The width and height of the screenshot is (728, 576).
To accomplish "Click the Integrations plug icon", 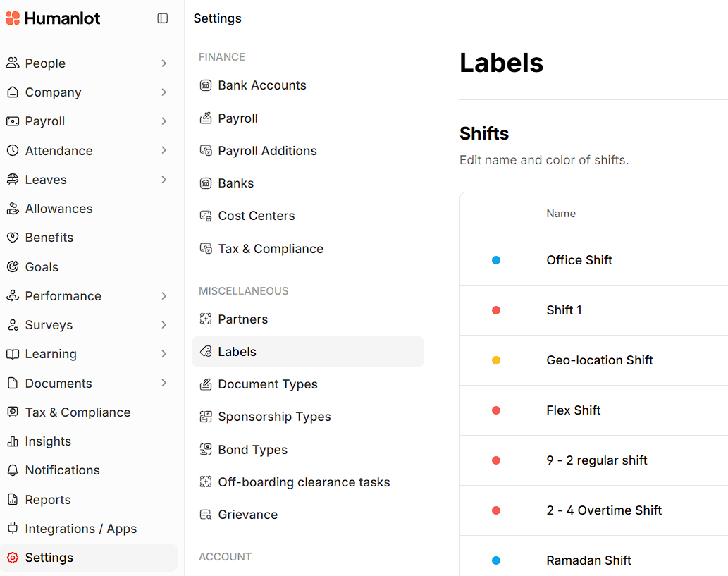I will [x=13, y=528].
